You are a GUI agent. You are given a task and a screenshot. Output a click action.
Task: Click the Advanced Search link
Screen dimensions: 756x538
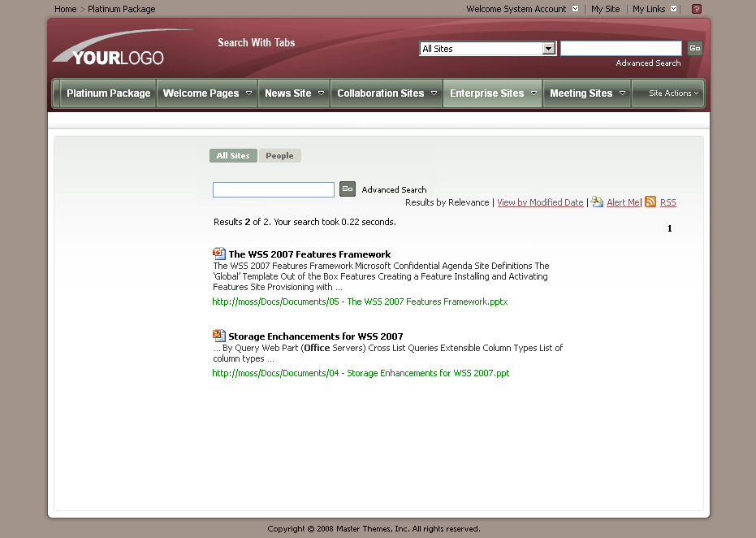[x=394, y=189]
